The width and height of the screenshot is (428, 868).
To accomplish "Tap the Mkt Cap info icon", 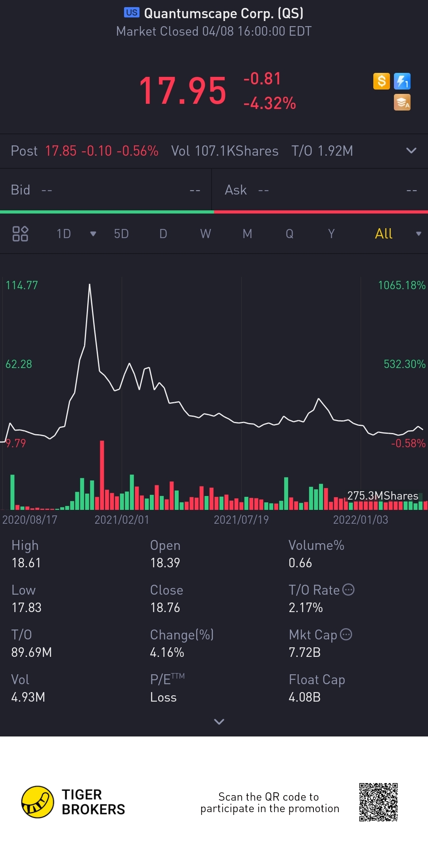I will click(346, 634).
